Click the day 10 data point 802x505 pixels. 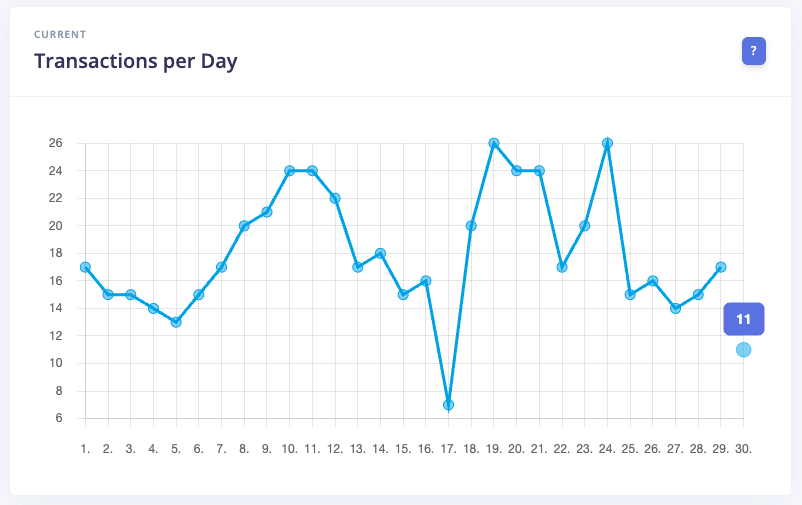[x=290, y=171]
